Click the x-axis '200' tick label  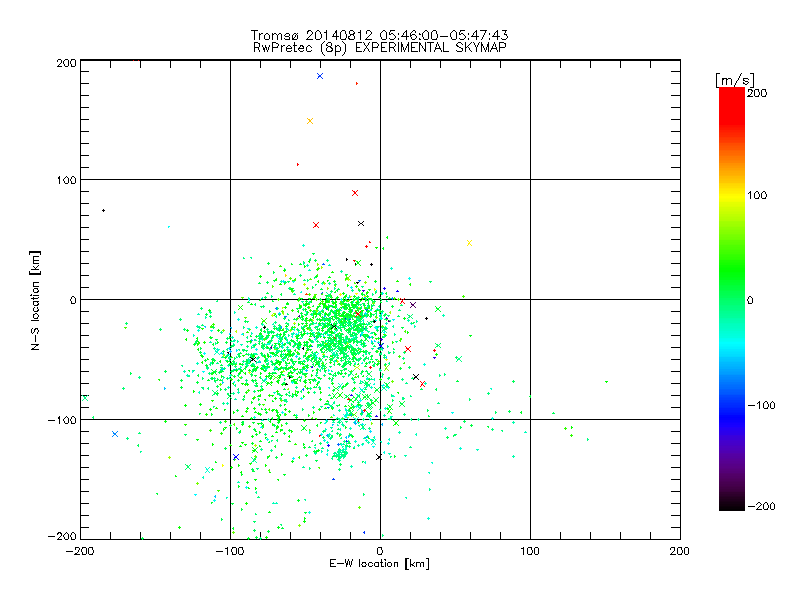coord(680,551)
